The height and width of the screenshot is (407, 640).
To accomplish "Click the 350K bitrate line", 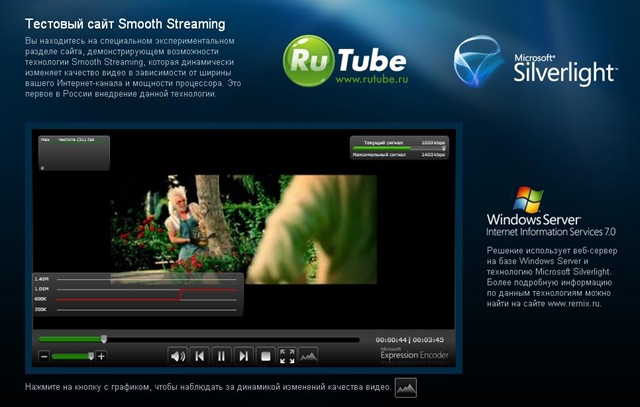I will coord(147,310).
